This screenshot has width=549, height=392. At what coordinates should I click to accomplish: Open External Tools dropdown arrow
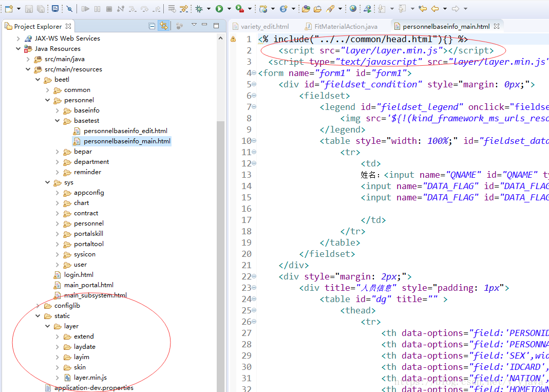point(250,8)
